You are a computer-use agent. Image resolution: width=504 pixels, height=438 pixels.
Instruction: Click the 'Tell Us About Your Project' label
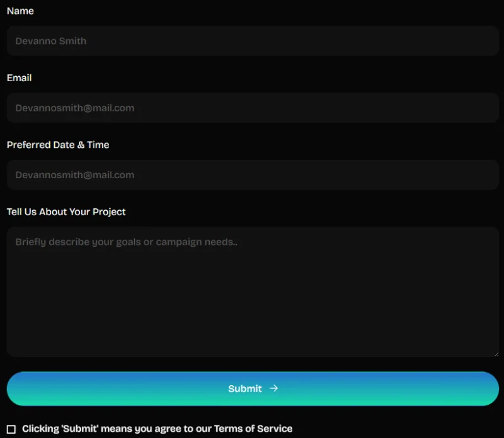(66, 212)
